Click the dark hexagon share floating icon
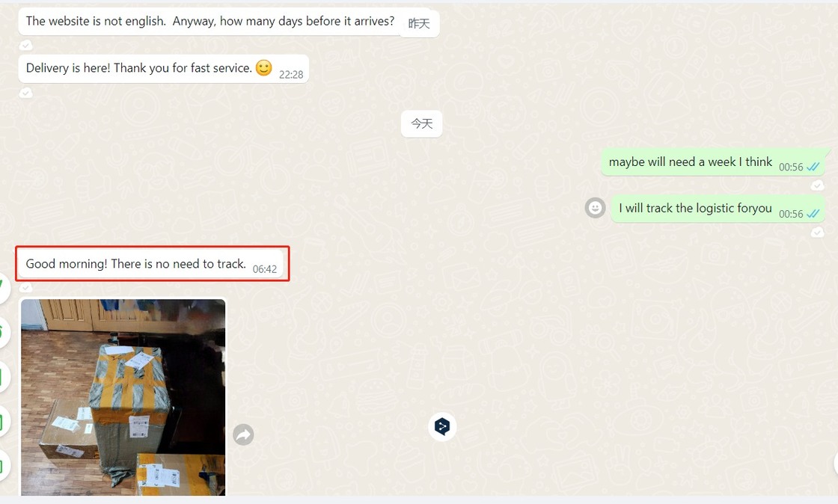The image size is (838, 504). point(442,426)
